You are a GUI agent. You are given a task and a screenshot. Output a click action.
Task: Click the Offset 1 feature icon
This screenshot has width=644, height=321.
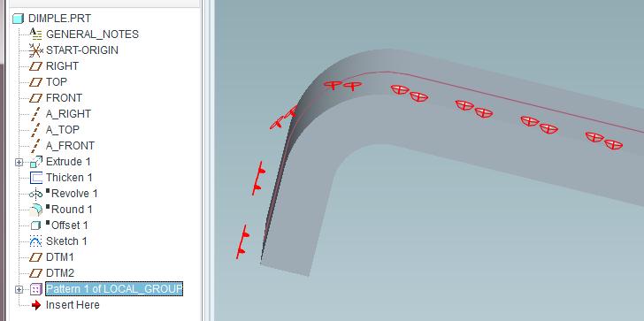[x=36, y=225]
